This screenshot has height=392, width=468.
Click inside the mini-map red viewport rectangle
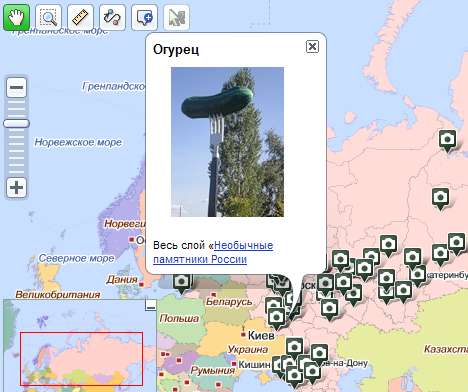pos(81,358)
